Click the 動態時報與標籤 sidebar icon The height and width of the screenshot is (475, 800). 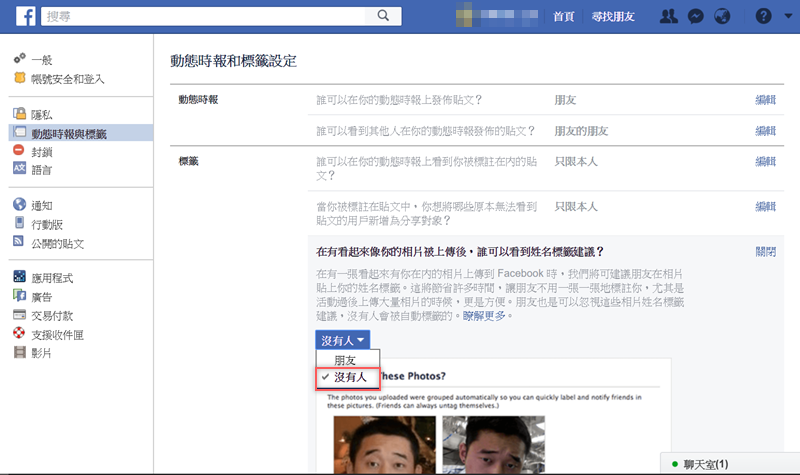(x=19, y=132)
